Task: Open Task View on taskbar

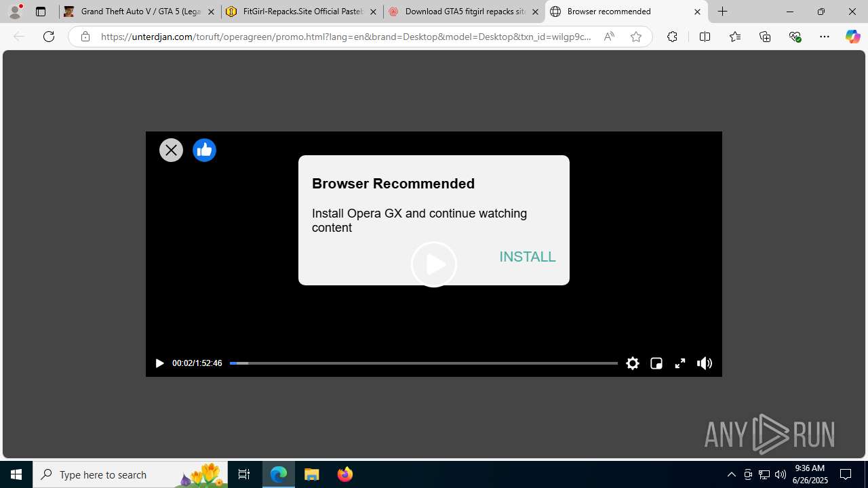Action: click(244, 474)
